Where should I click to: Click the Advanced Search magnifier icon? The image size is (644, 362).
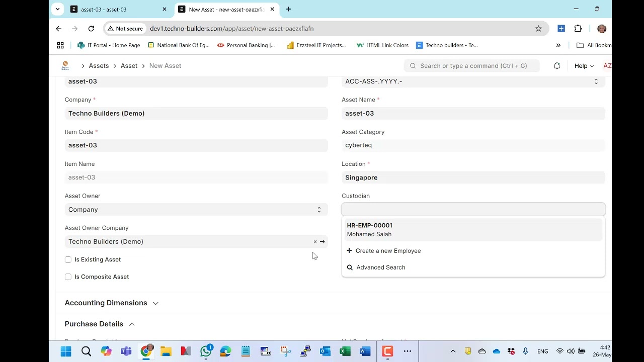point(350,267)
